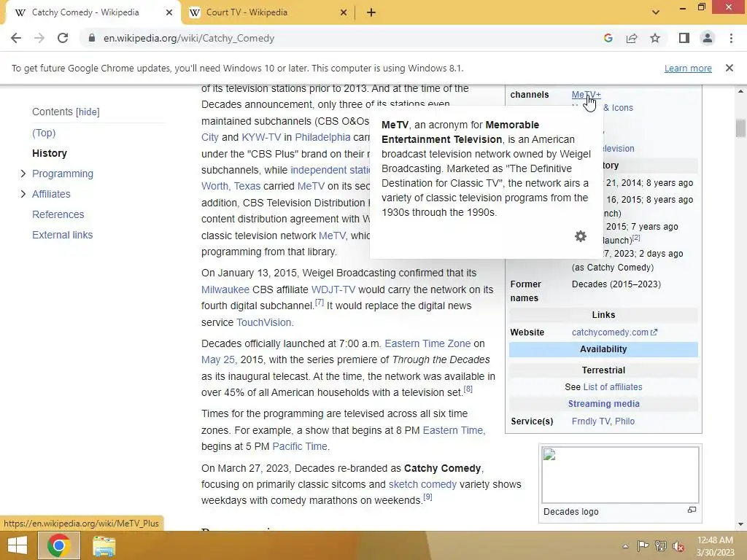Click Learn more about Chrome updates

pyautogui.click(x=688, y=68)
